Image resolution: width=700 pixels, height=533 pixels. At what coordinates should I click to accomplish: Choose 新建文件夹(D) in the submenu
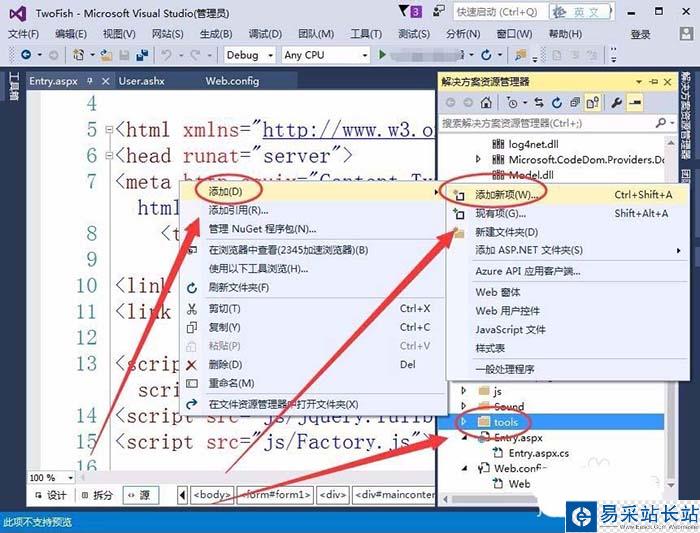[567, 232]
